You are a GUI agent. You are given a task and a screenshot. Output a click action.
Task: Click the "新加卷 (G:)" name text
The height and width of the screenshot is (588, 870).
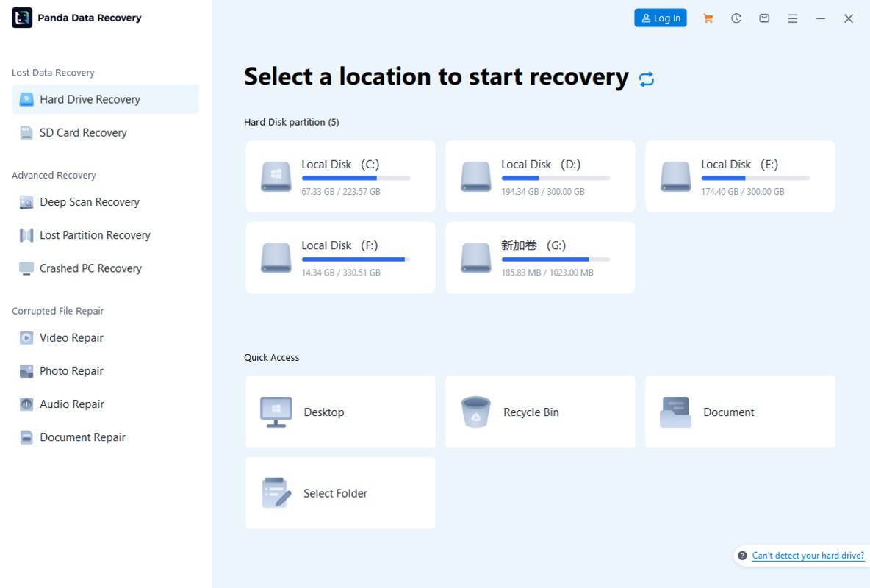(533, 245)
